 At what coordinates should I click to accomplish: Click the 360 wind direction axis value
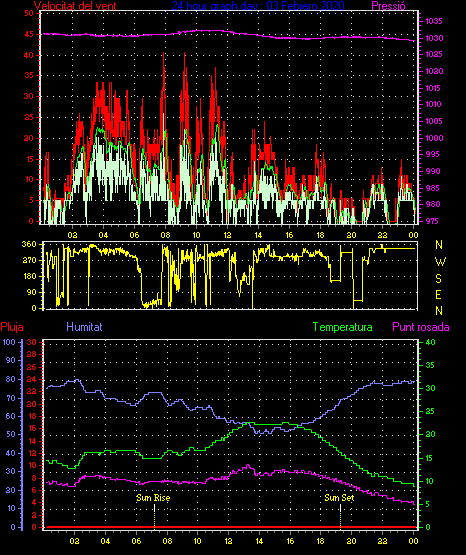pyautogui.click(x=29, y=244)
